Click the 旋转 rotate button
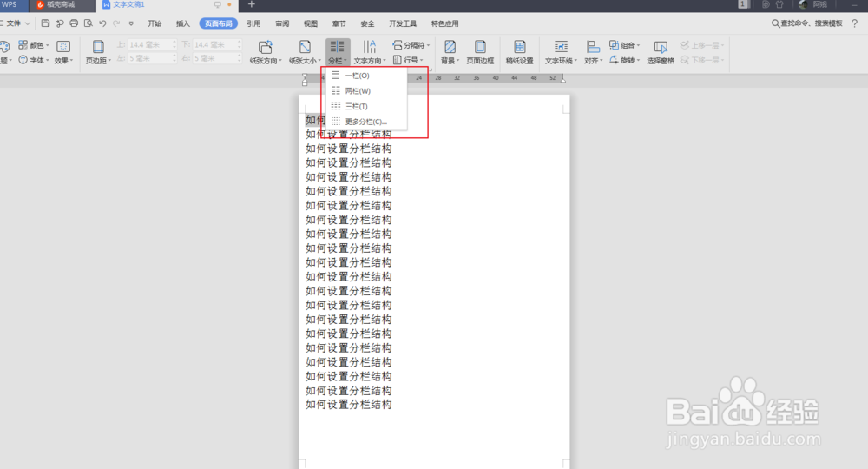 (625, 60)
